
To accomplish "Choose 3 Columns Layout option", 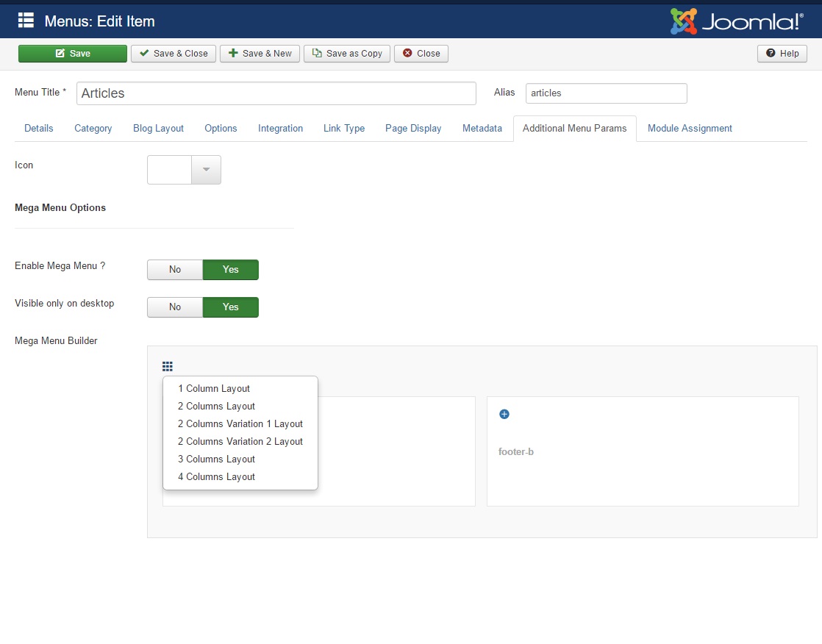I will click(216, 459).
